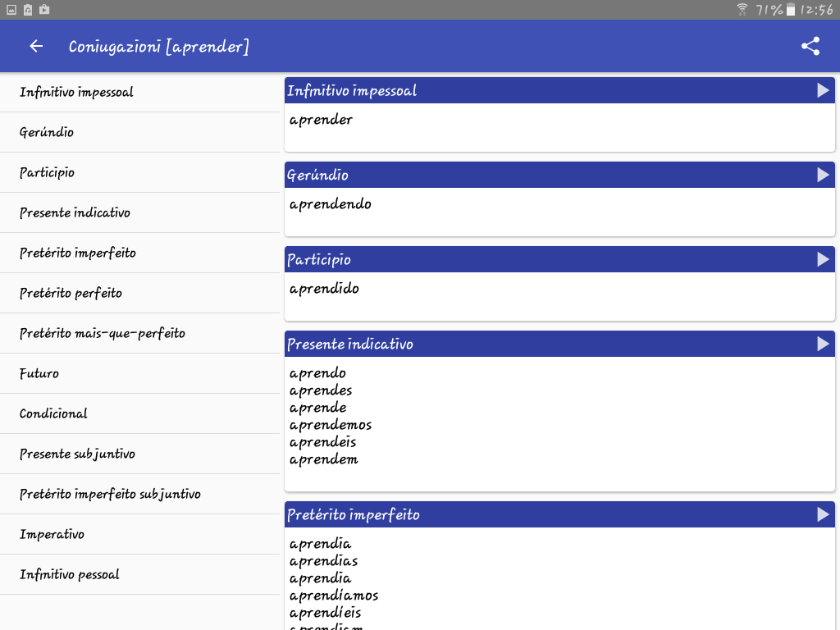840x630 pixels.
Task: Tap the clock showing 12:56
Action: [817, 10]
